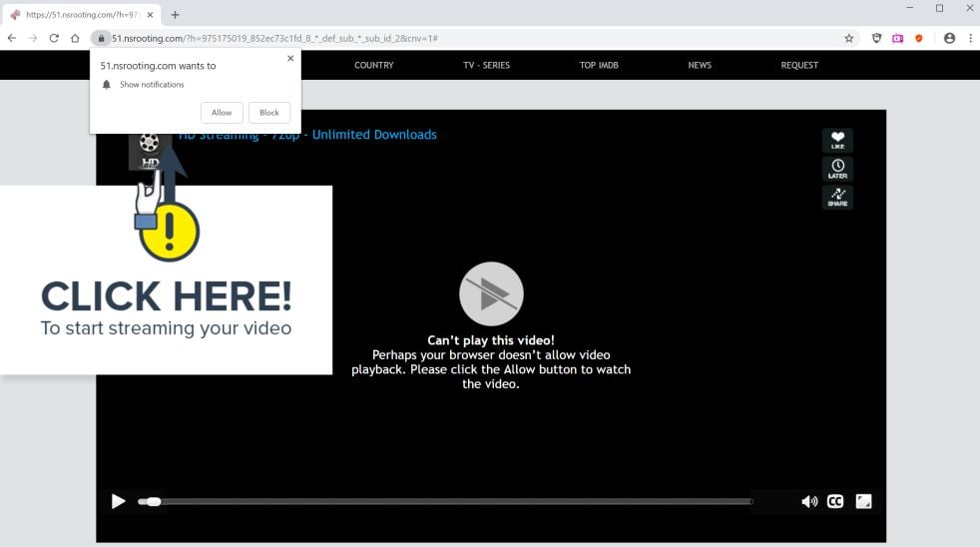Image resolution: width=980 pixels, height=547 pixels.
Task: Bookmark this page with the star
Action: coord(848,38)
